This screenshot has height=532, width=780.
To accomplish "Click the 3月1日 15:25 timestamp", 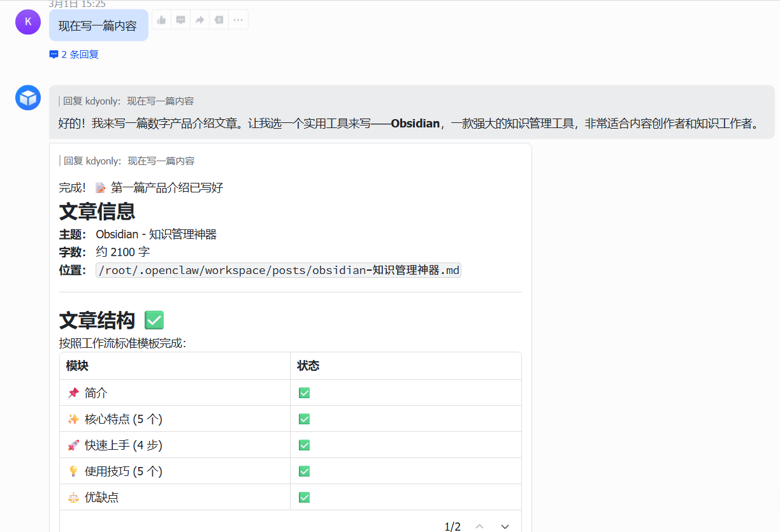I will (x=77, y=4).
